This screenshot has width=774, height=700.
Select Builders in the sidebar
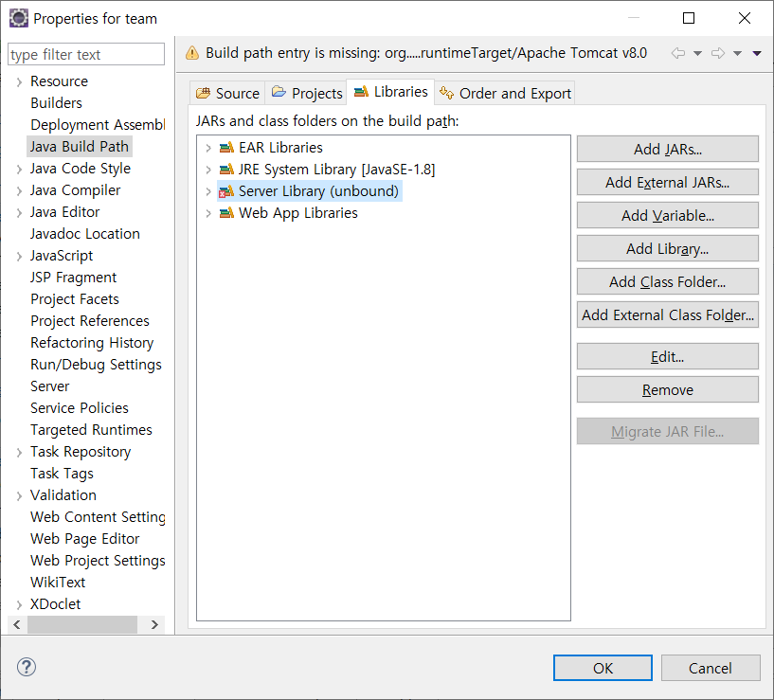[56, 102]
